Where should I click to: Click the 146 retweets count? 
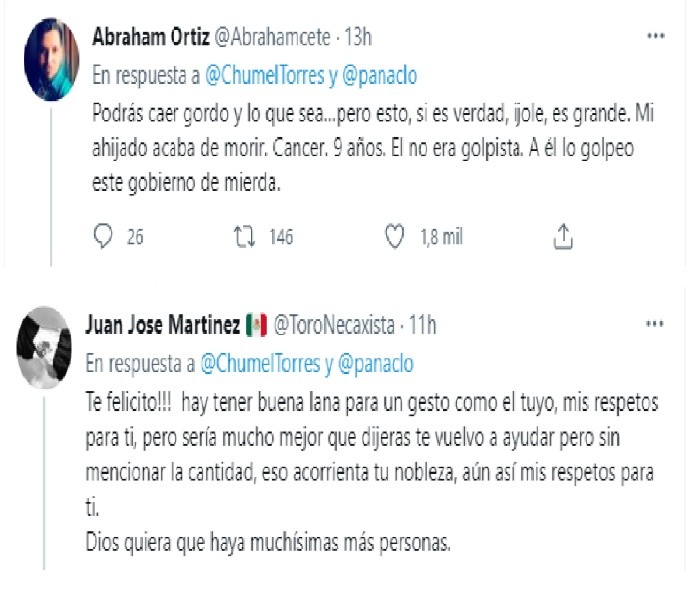(x=281, y=237)
